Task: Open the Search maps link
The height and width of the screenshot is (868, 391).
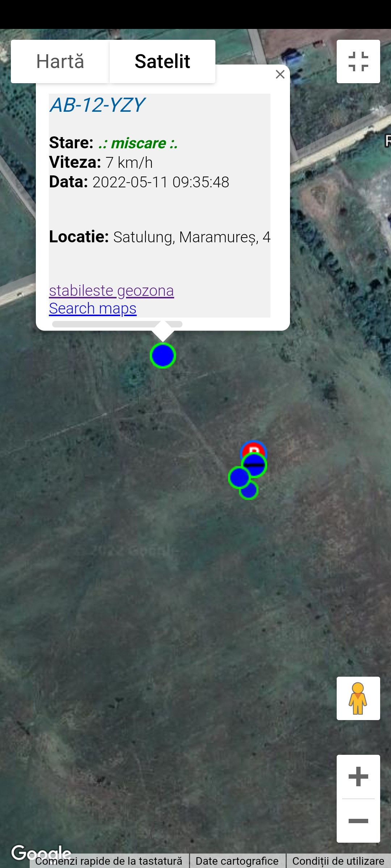Action: tap(93, 309)
